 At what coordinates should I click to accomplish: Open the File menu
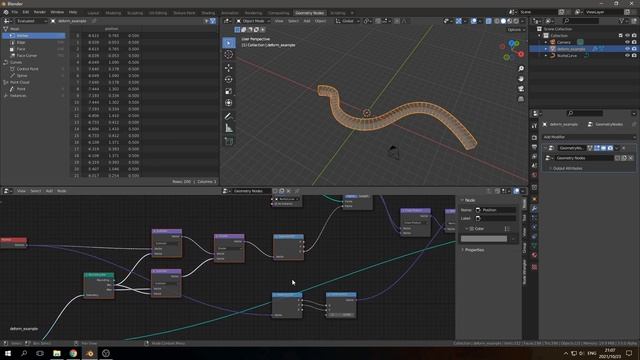pyautogui.click(x=15, y=12)
